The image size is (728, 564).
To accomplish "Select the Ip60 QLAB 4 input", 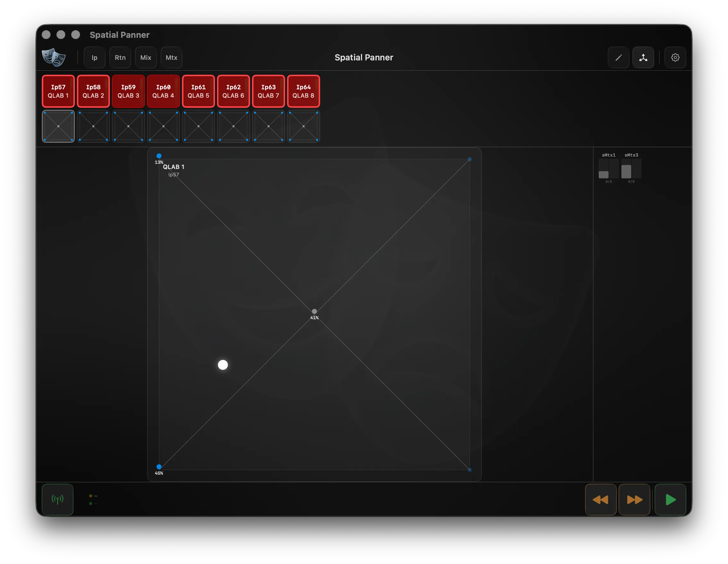I will 163,91.
